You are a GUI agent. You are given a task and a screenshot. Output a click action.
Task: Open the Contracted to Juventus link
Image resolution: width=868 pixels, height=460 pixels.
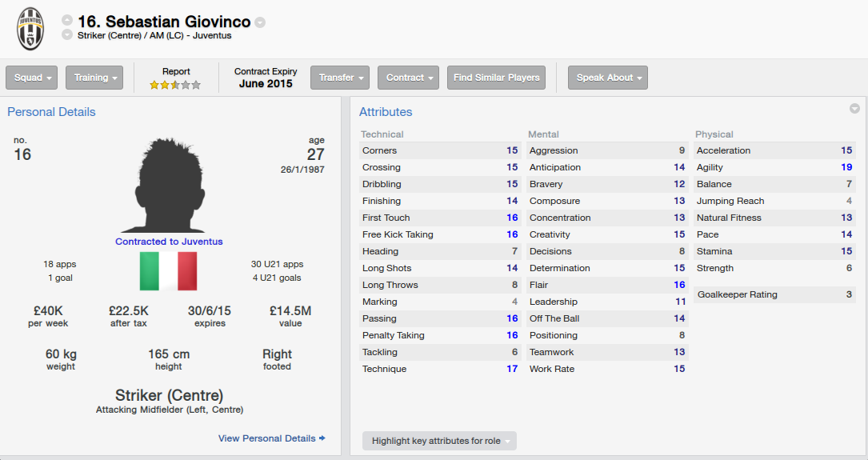click(x=169, y=242)
